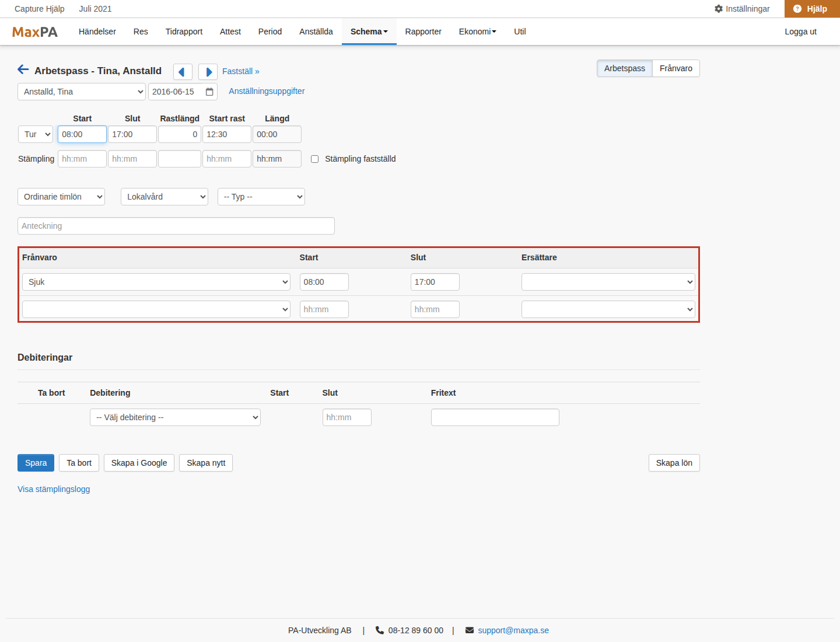840x642 pixels.
Task: Click the phone icon in footer
Action: click(380, 630)
